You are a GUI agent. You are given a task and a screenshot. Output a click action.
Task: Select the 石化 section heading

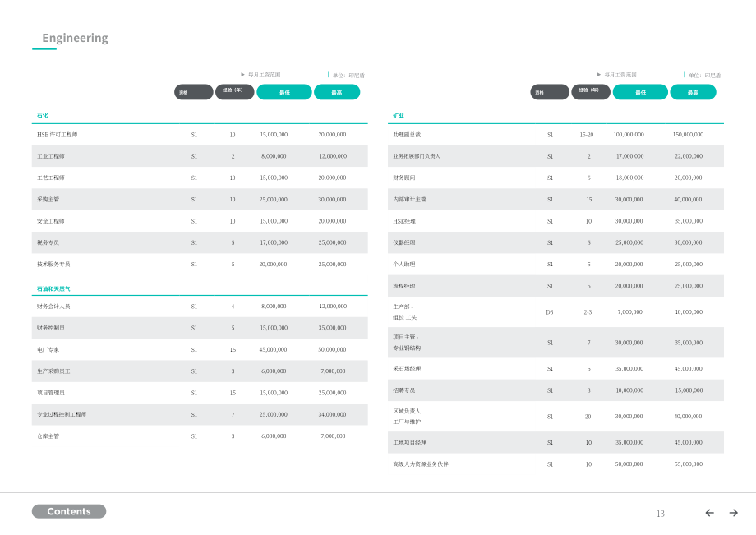(x=43, y=115)
